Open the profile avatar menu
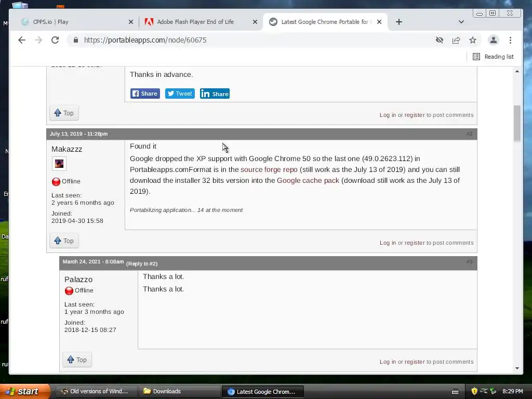 tap(494, 40)
